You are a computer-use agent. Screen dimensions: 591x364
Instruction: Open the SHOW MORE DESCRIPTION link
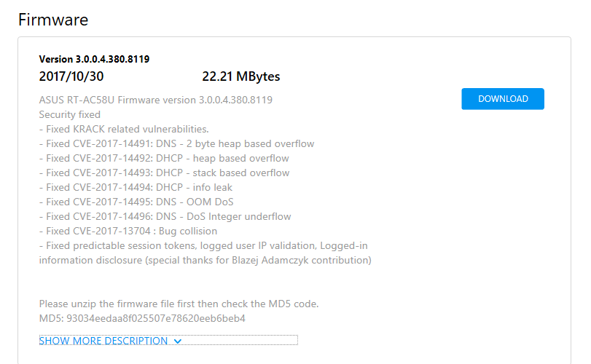(103, 341)
